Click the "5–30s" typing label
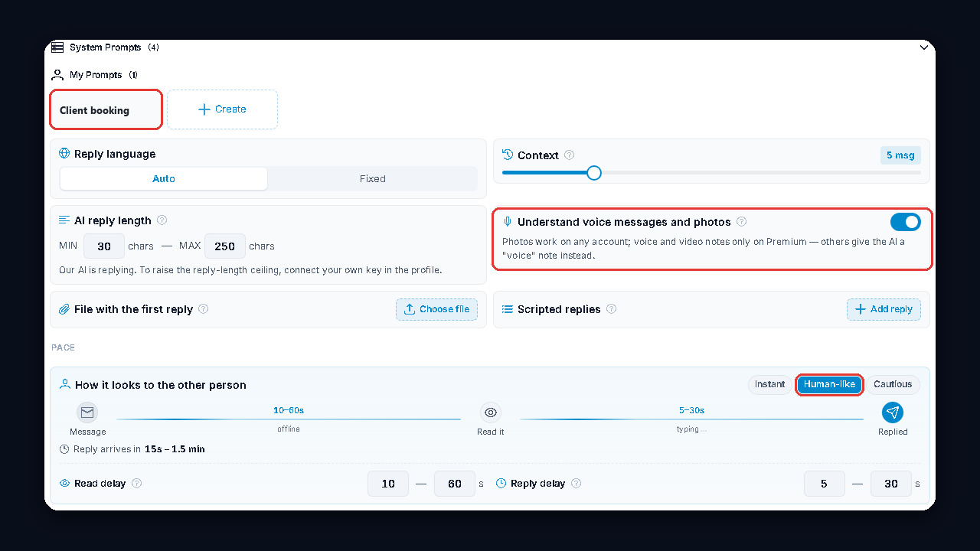Image resolution: width=980 pixels, height=551 pixels. click(x=691, y=410)
